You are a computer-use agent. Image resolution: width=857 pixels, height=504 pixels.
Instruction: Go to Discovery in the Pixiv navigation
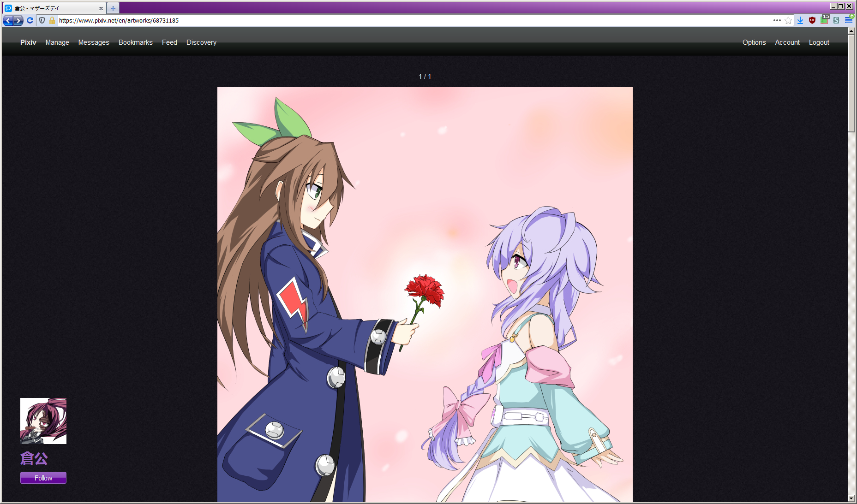click(201, 42)
